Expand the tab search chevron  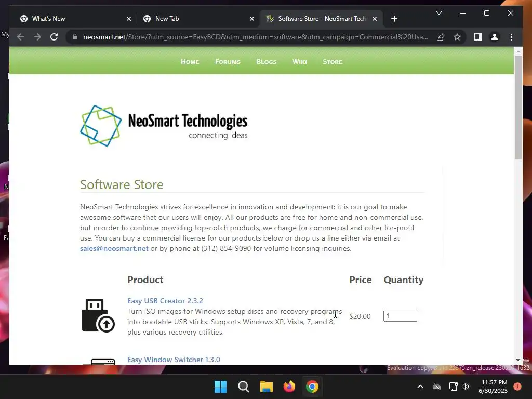point(438,13)
